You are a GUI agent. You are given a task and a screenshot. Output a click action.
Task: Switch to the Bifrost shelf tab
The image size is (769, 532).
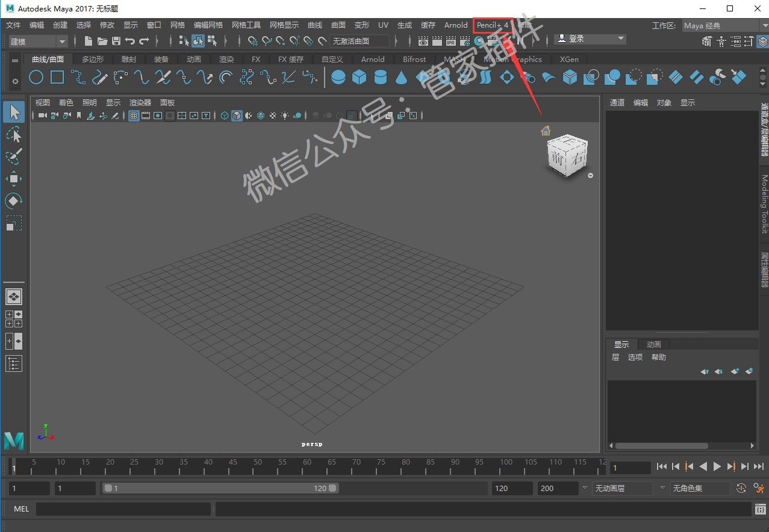[414, 60]
